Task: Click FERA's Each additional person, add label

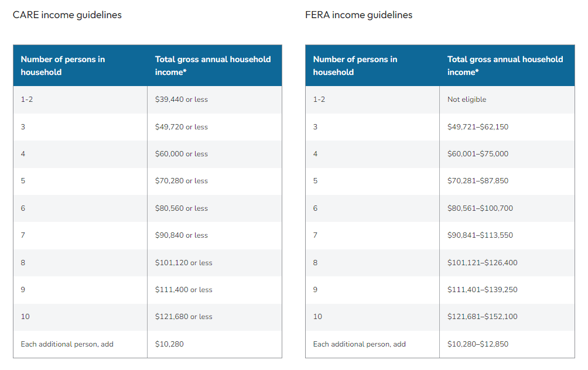Action: (x=359, y=344)
